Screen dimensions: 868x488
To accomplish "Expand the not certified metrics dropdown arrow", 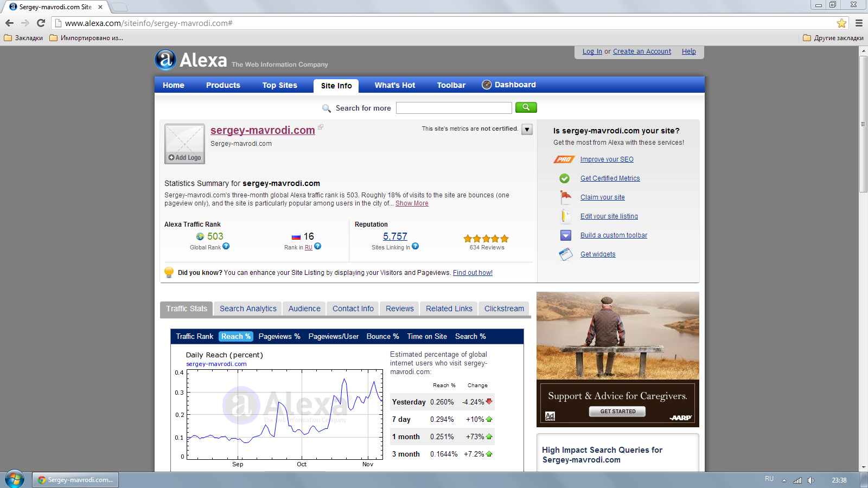I will [x=527, y=129].
